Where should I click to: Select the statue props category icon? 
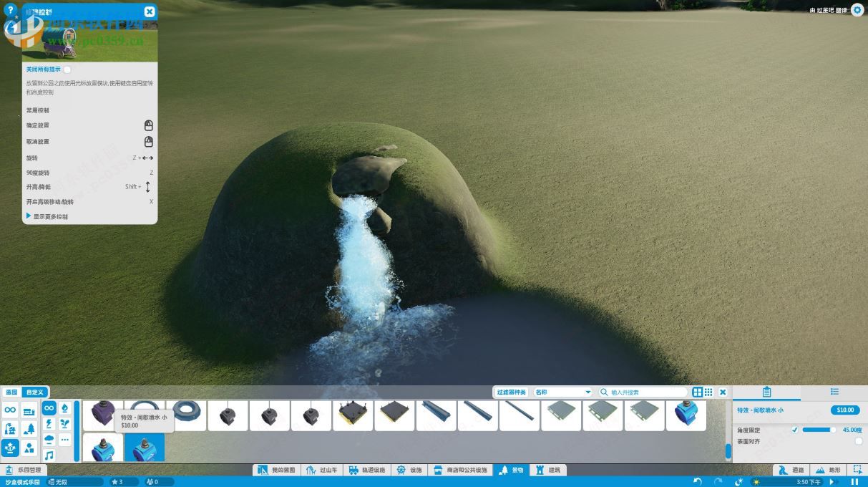[x=10, y=429]
